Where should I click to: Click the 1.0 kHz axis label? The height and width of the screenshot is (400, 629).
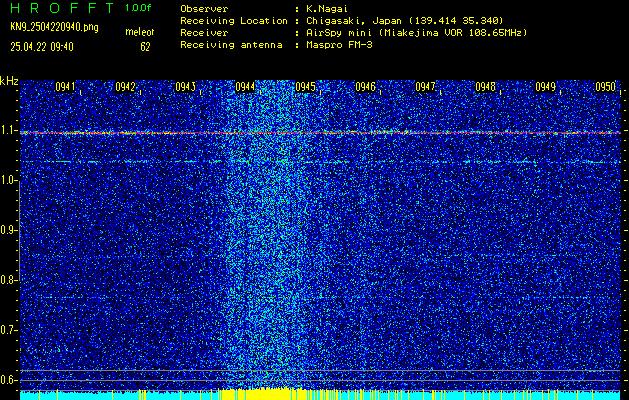pos(8,180)
